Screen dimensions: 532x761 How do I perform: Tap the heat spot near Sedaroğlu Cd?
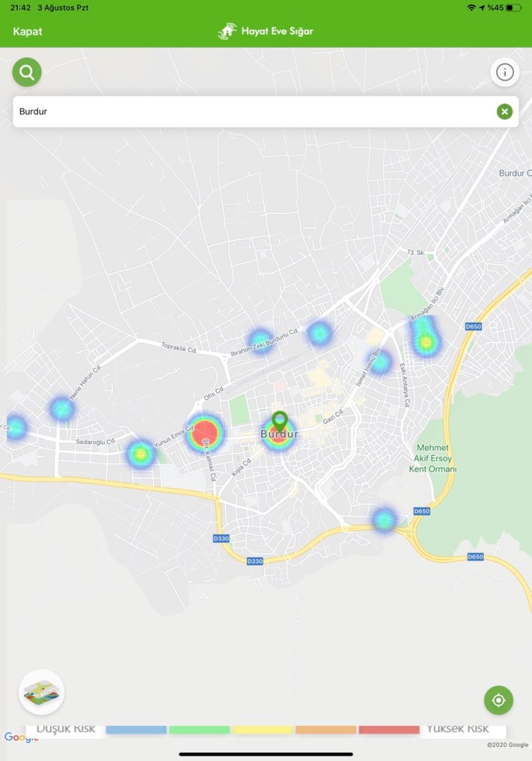(140, 454)
